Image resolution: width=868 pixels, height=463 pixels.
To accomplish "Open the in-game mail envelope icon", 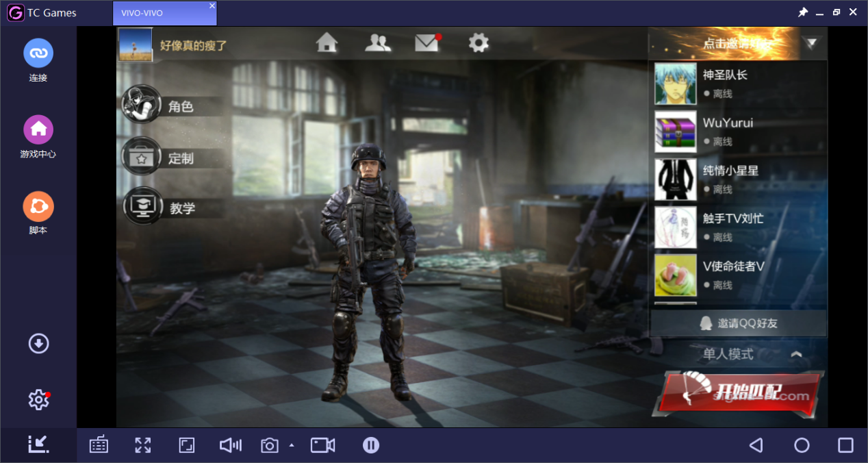I will click(427, 42).
